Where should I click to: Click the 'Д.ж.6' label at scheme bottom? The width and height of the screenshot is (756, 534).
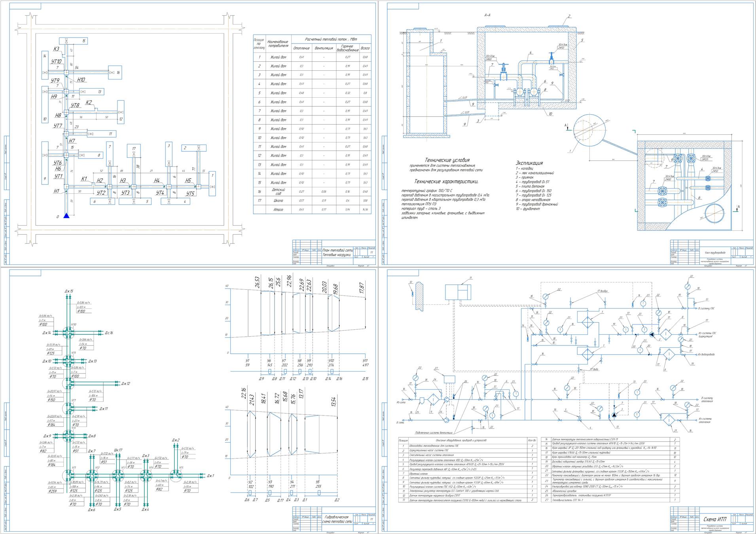[91, 509]
